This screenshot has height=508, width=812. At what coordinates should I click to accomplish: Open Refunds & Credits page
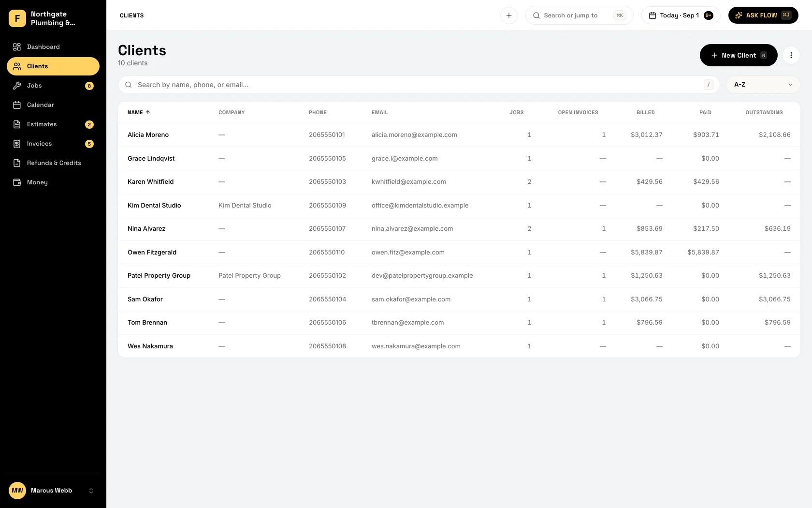[53, 163]
